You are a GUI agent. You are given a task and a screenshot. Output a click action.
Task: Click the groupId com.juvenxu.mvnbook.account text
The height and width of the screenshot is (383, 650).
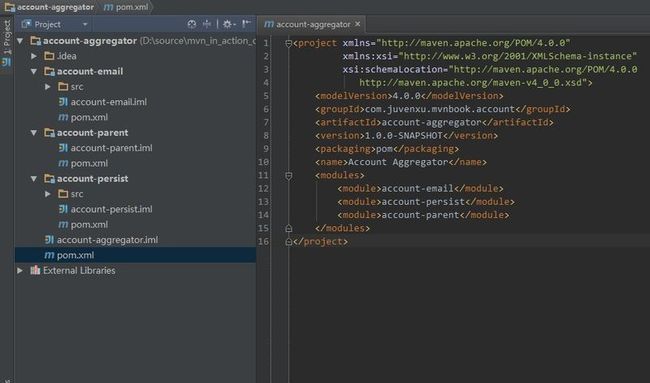440,109
